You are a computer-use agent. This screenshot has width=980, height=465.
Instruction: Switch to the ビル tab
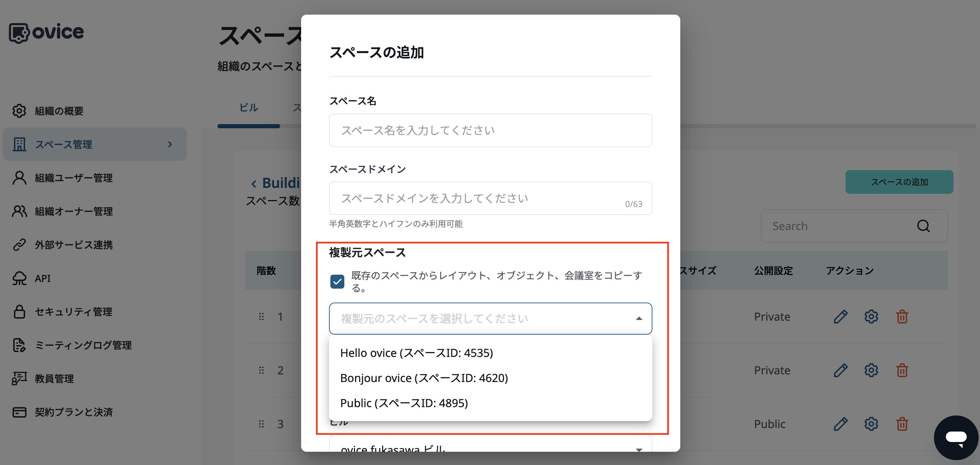click(248, 107)
